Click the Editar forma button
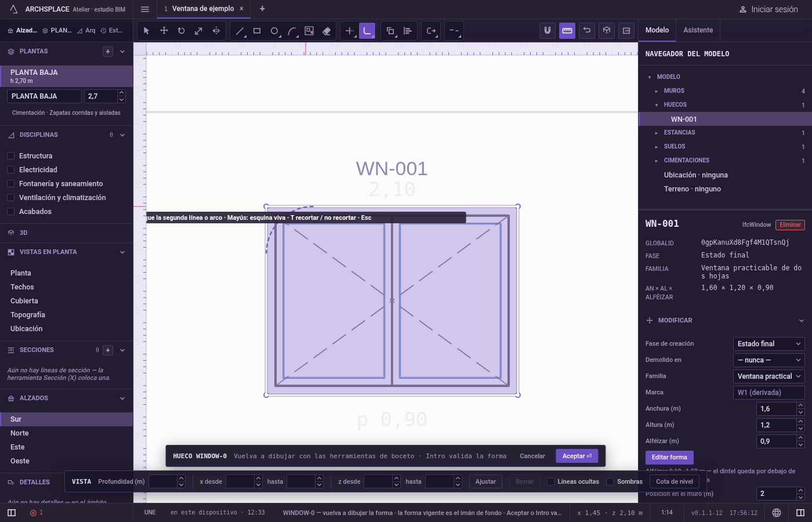The image size is (812, 522). tap(669, 458)
